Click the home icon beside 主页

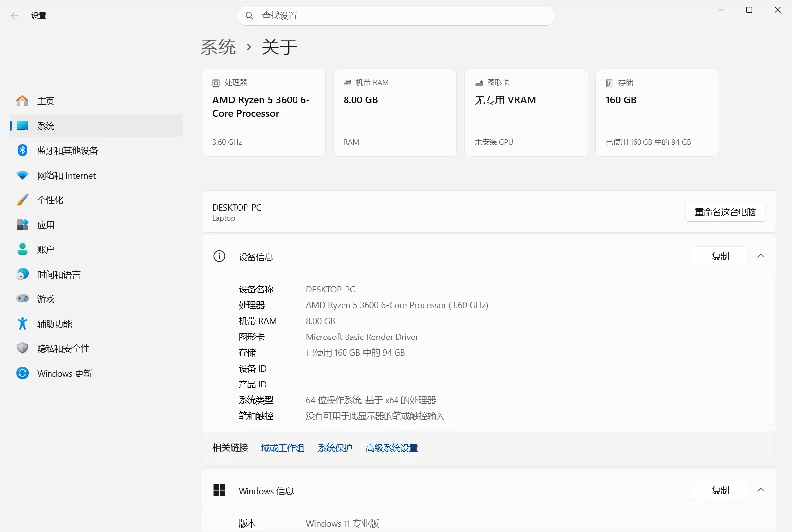22,101
